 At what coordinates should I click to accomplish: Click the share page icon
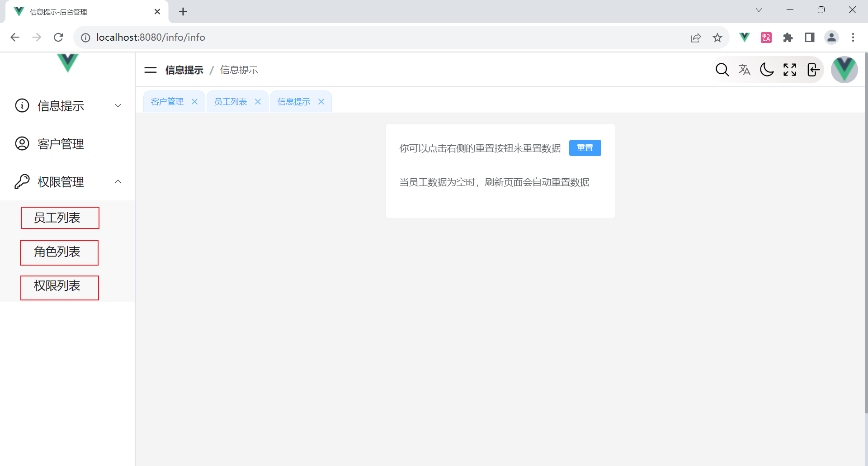[696, 38]
